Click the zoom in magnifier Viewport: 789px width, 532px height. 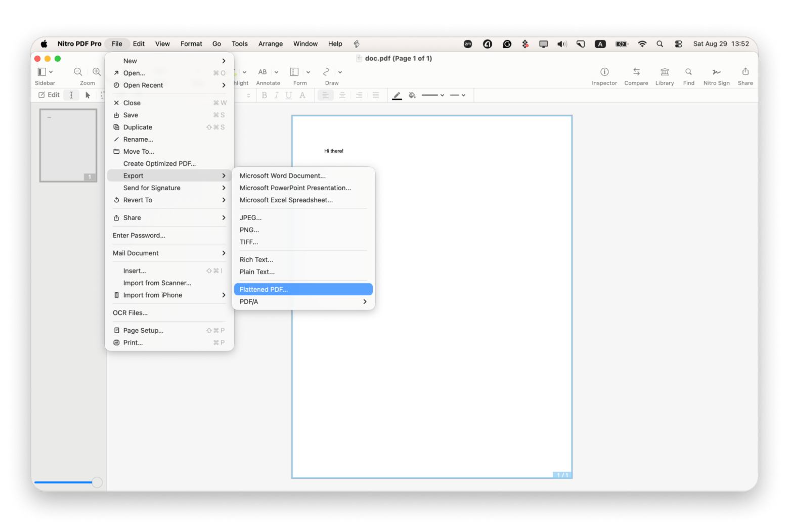pos(97,72)
